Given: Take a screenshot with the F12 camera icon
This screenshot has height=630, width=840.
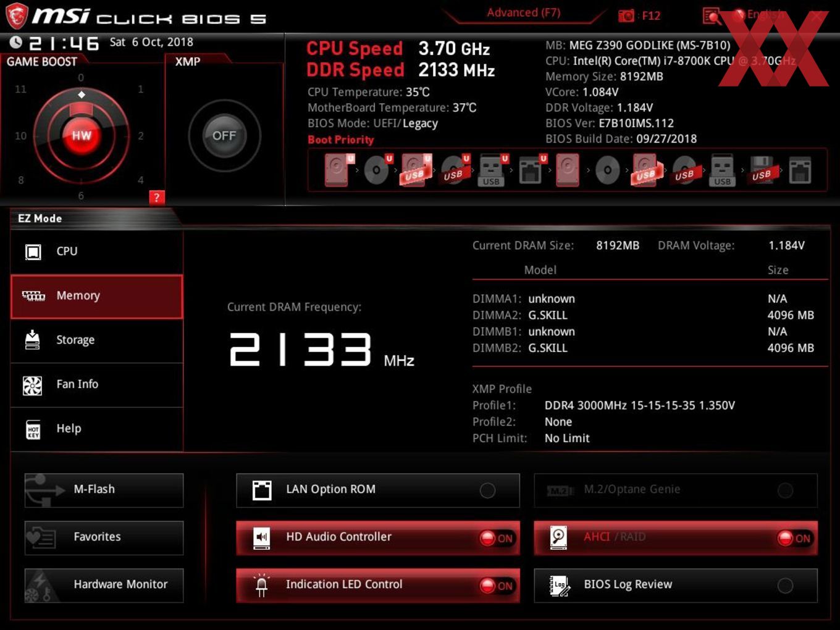Looking at the screenshot, I should pos(626,15).
